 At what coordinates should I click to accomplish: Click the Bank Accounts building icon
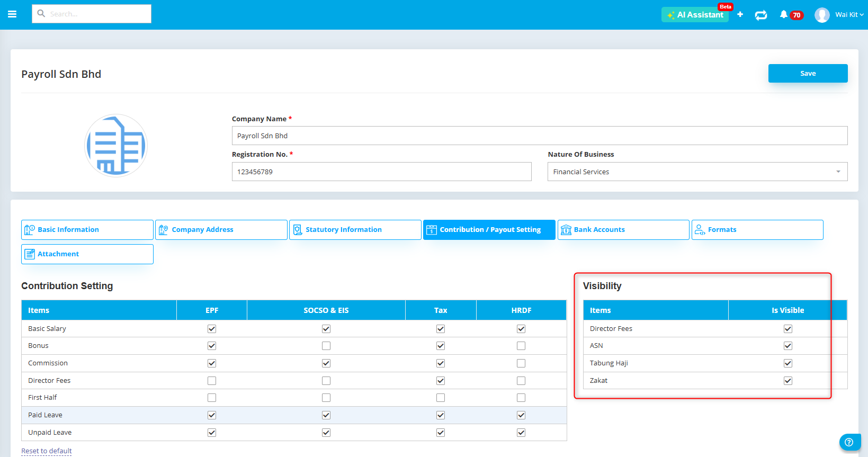tap(566, 230)
